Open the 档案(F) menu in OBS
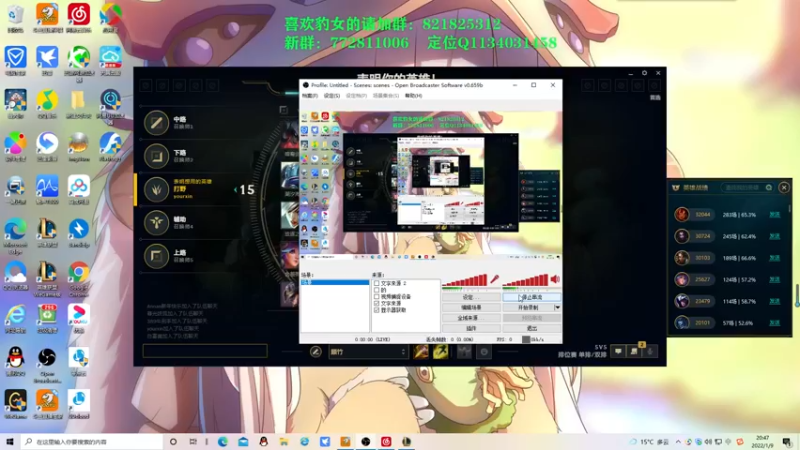The image size is (800, 450). (x=310, y=95)
